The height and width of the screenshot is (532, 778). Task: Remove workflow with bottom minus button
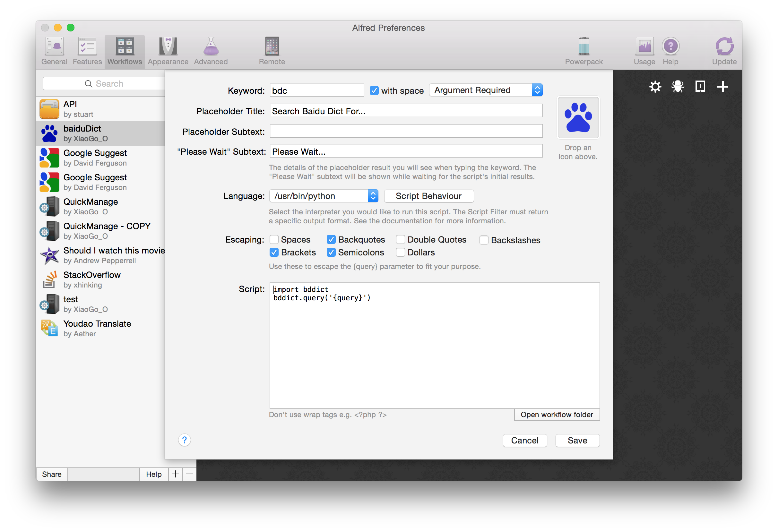pos(189,474)
